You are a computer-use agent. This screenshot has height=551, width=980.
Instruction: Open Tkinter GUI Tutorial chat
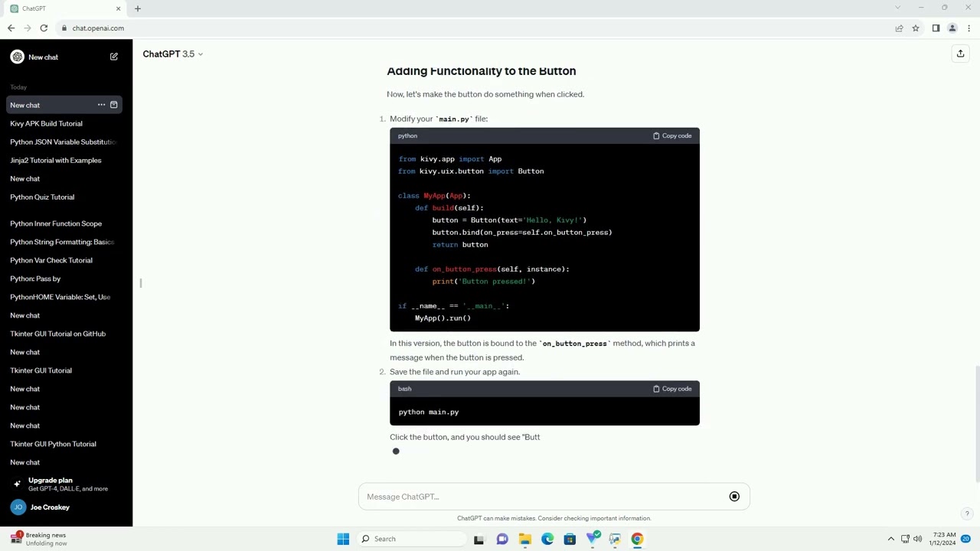pyautogui.click(x=41, y=370)
